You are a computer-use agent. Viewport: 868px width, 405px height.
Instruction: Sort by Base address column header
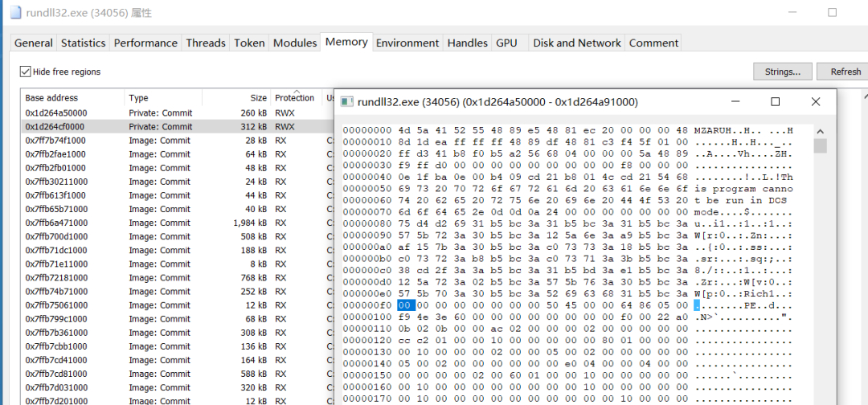coord(72,98)
